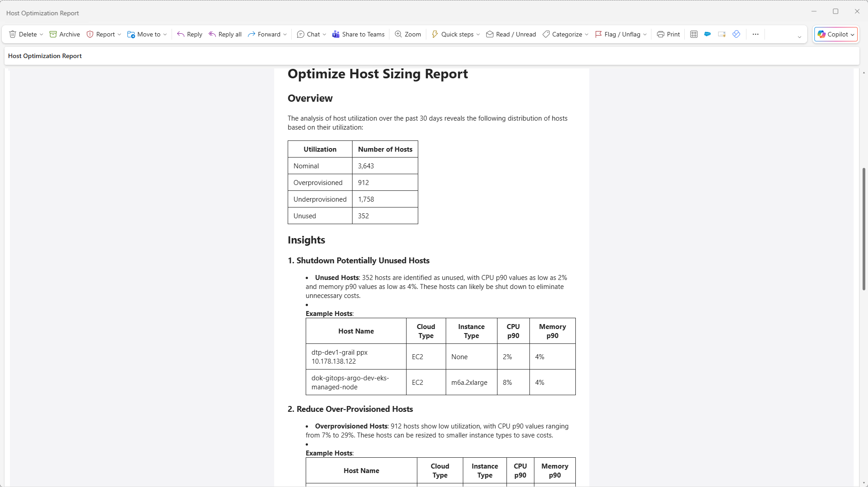
Task: Flag the Host Optimization Report message
Action: point(620,34)
